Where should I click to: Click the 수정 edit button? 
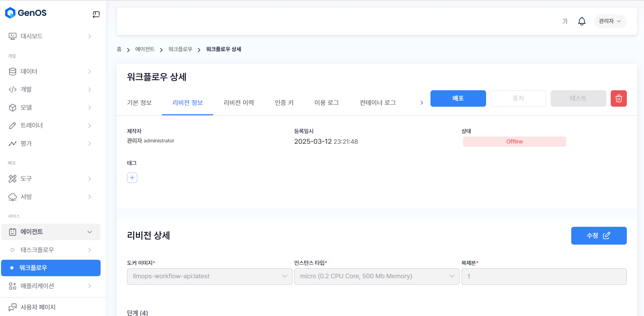598,236
